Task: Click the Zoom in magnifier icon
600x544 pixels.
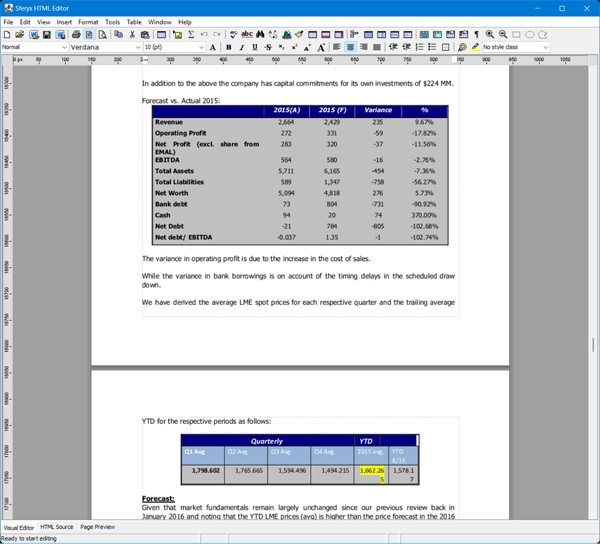Action: (x=489, y=34)
